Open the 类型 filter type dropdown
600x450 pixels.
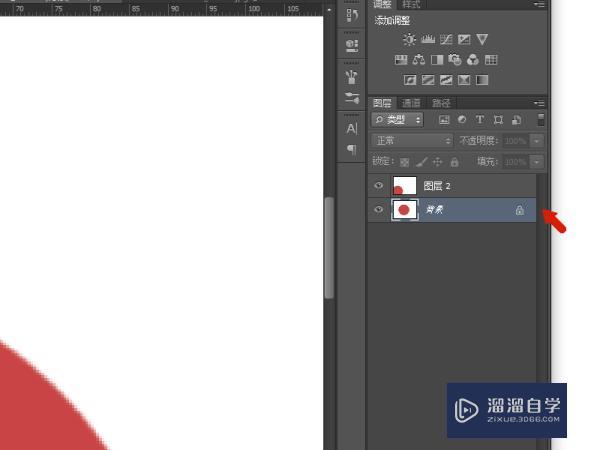[397, 120]
